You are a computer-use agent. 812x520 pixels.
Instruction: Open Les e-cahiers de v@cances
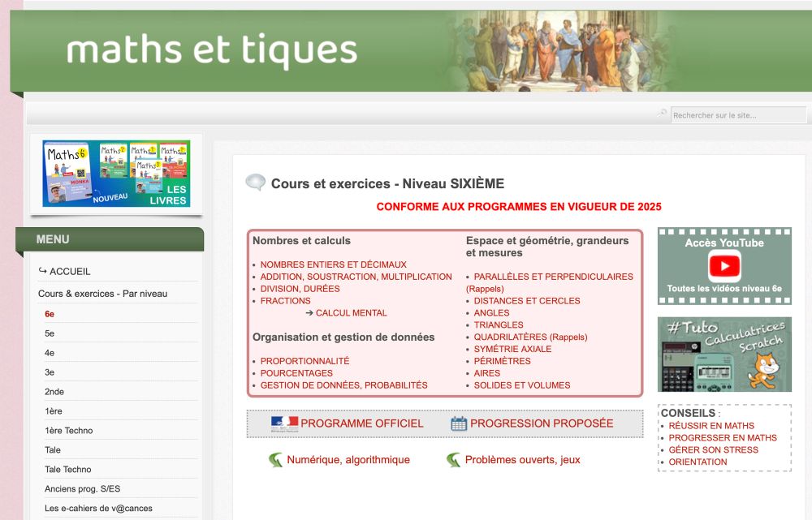98,508
